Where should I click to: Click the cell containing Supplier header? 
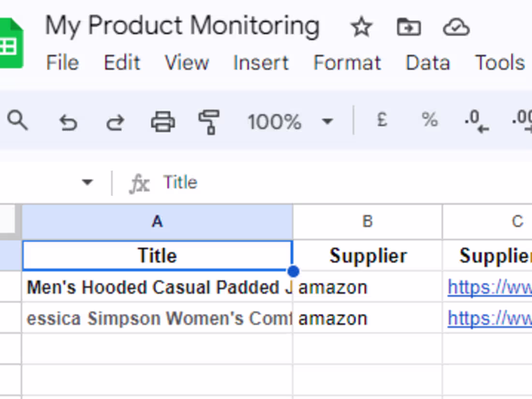pyautogui.click(x=368, y=256)
